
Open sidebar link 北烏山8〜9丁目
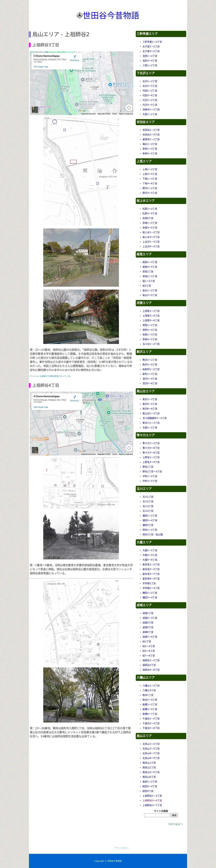tap(151, 758)
